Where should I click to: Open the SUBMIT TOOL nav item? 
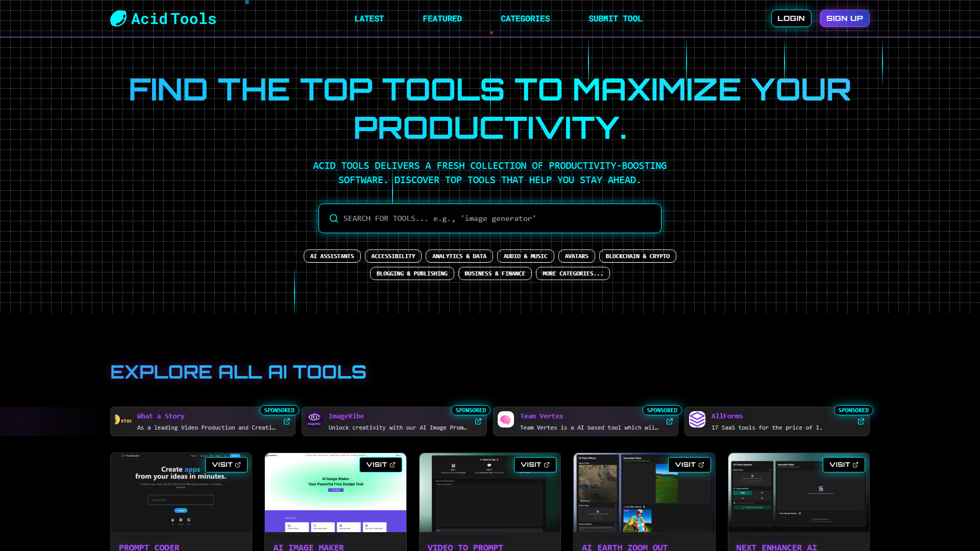coord(615,19)
